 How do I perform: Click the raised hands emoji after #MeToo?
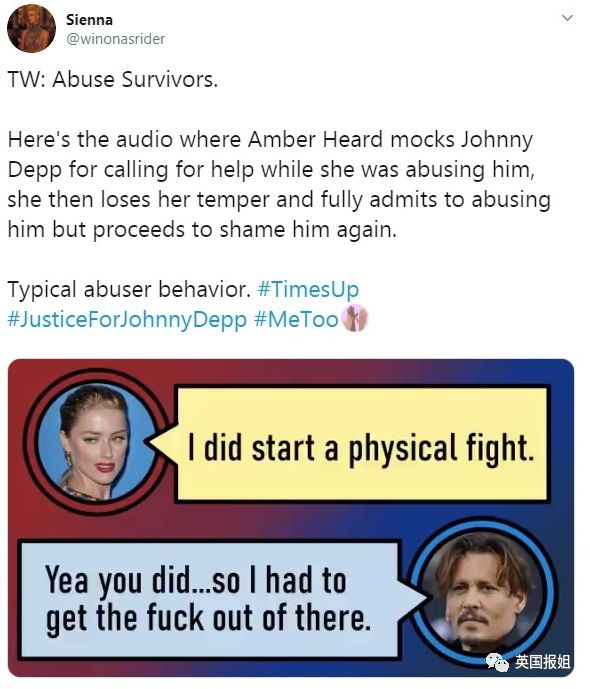[x=354, y=318]
